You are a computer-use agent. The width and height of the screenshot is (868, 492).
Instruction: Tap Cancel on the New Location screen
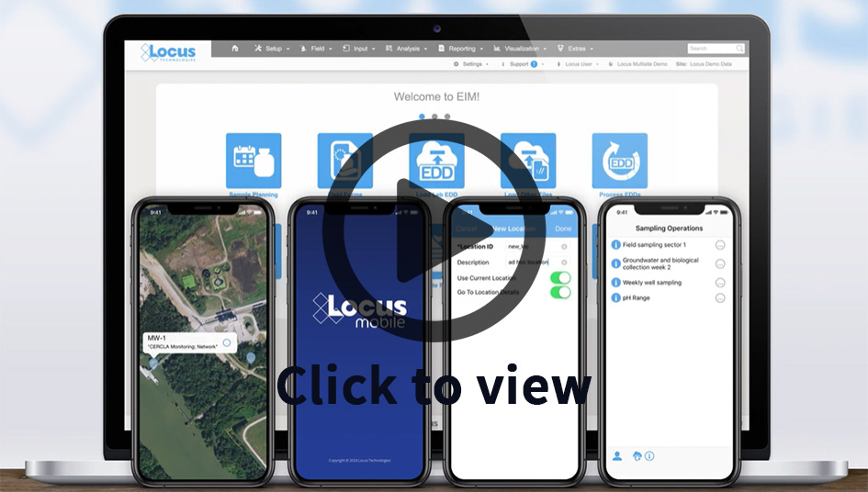pyautogui.click(x=466, y=228)
